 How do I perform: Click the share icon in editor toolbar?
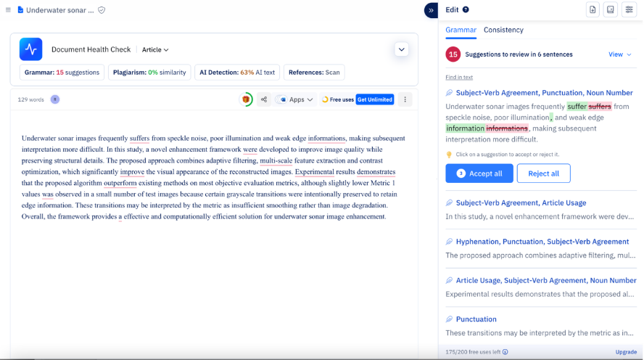264,99
